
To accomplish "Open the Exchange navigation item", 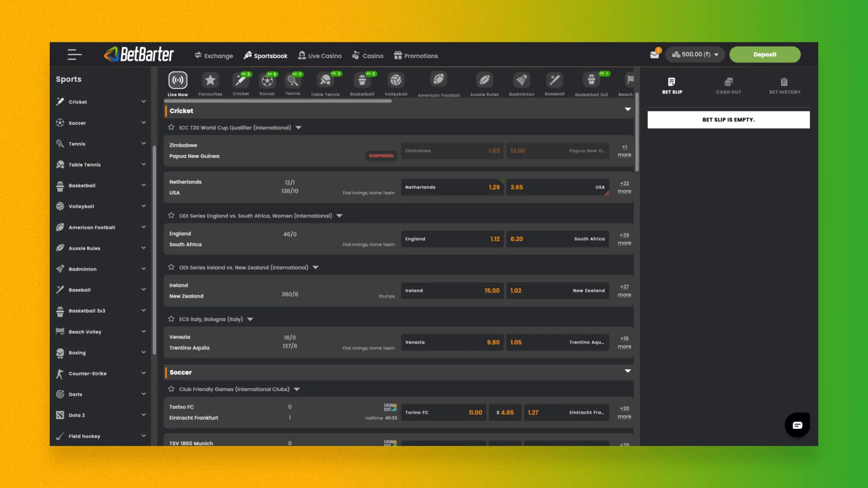I will click(214, 56).
